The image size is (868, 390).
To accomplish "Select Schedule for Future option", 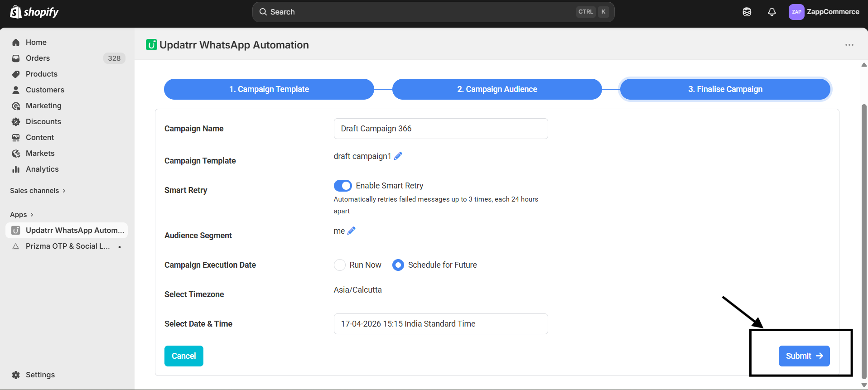I will (x=398, y=265).
